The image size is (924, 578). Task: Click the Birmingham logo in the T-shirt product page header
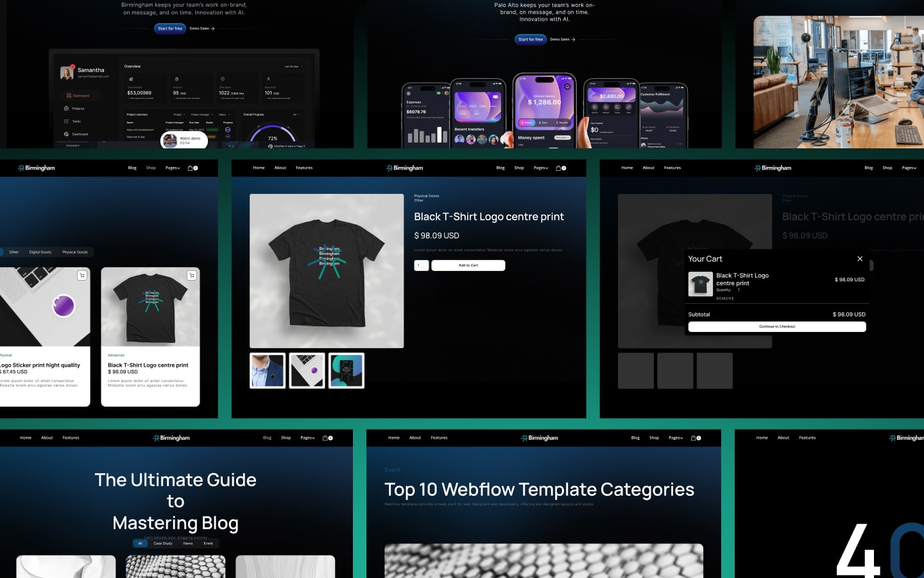405,168
